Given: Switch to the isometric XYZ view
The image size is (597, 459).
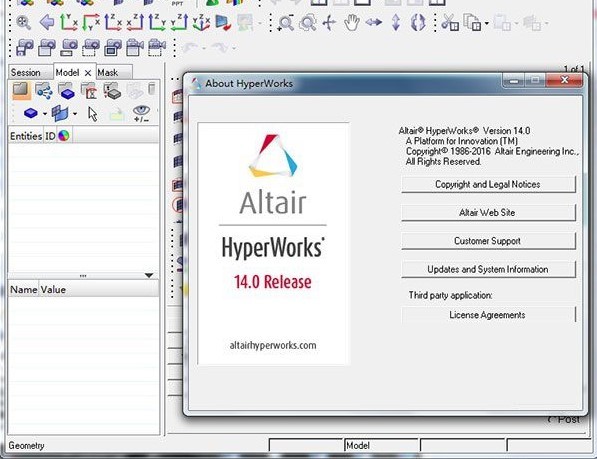Looking at the screenshot, I should point(201,22).
